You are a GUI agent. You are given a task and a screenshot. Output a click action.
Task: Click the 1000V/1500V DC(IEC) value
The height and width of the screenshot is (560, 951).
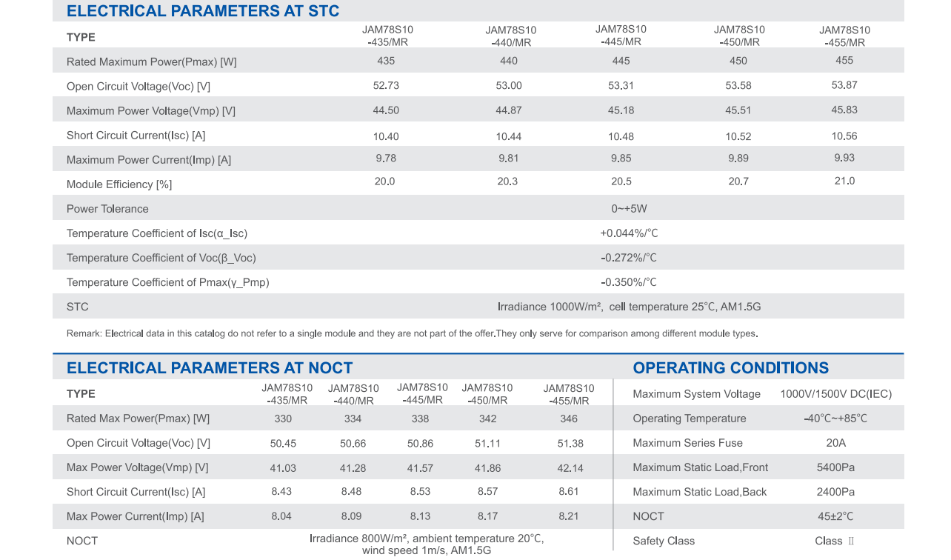pos(835,394)
